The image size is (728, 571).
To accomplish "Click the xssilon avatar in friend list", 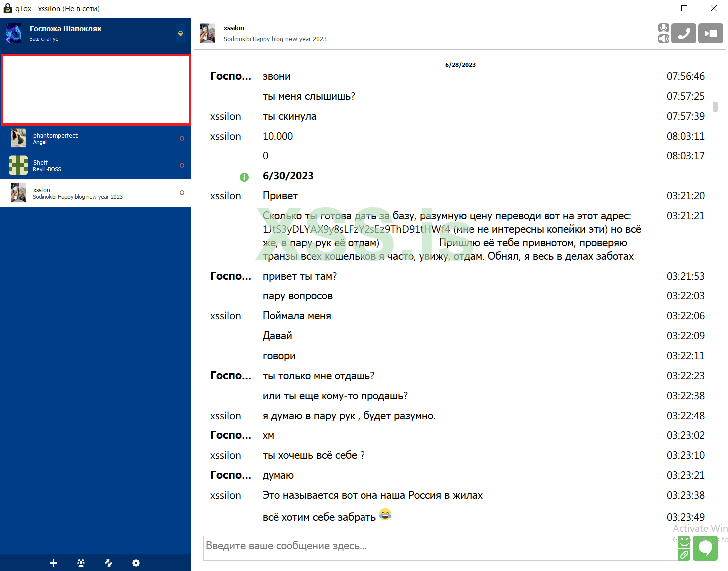I will tap(18, 193).
